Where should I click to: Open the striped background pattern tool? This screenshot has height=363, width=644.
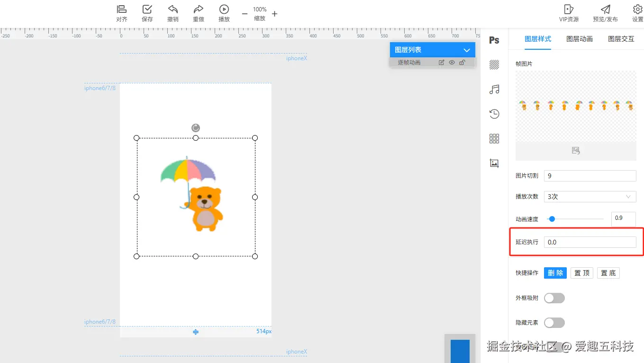point(494,65)
